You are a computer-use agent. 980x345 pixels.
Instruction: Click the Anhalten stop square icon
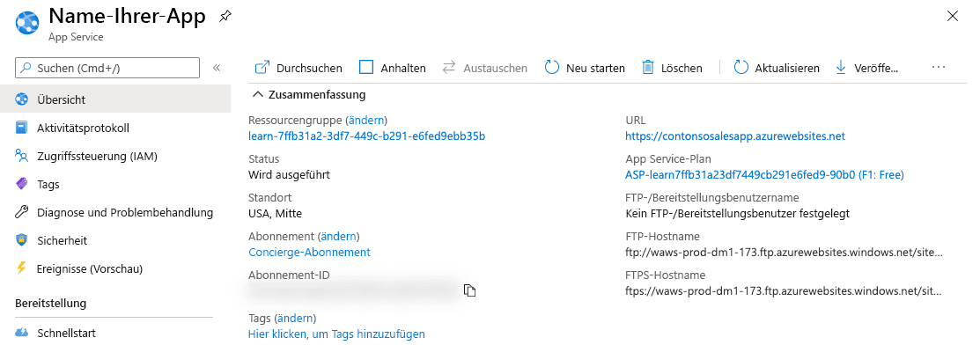[365, 68]
